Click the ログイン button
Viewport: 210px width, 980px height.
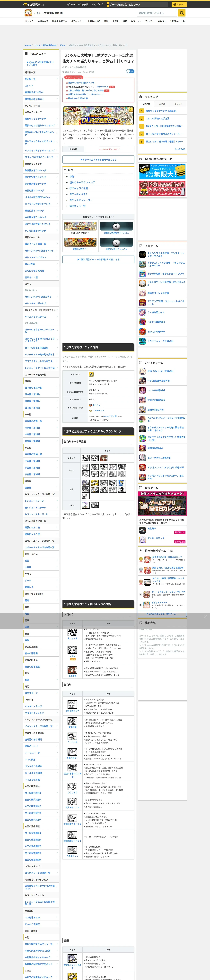(x=179, y=5)
